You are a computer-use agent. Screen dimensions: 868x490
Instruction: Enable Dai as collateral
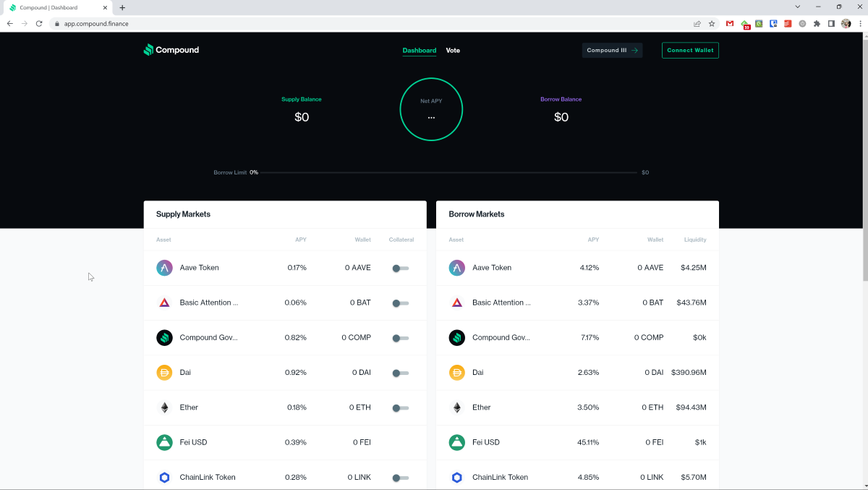pos(400,373)
